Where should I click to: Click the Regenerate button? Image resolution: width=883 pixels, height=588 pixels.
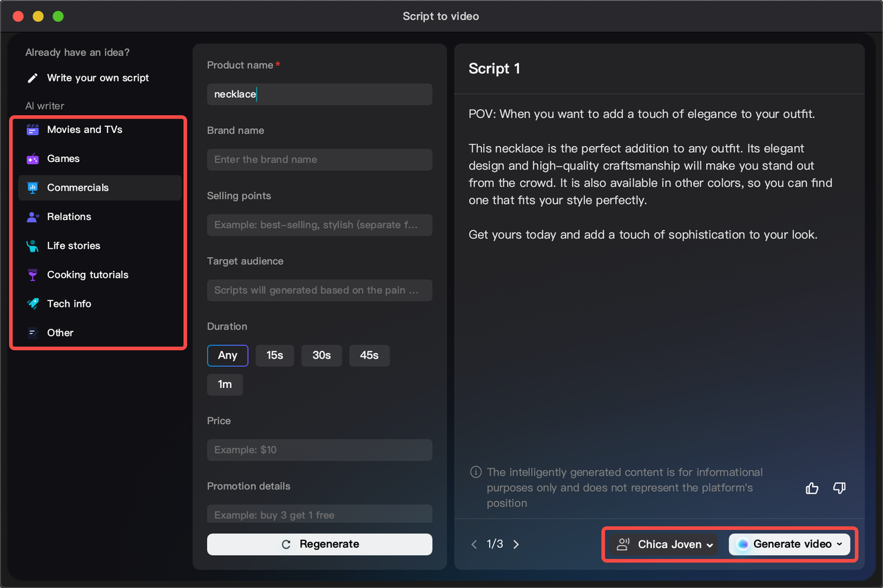[x=319, y=544]
